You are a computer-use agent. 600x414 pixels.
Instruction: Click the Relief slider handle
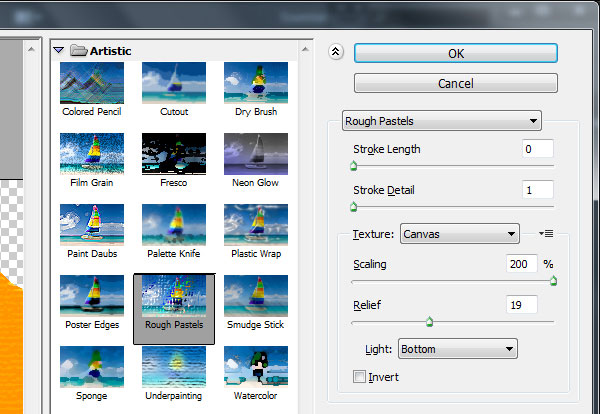429,322
